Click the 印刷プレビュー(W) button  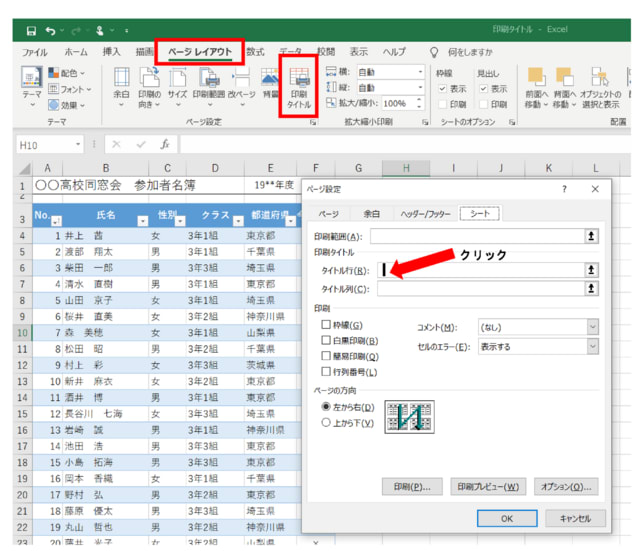(488, 487)
